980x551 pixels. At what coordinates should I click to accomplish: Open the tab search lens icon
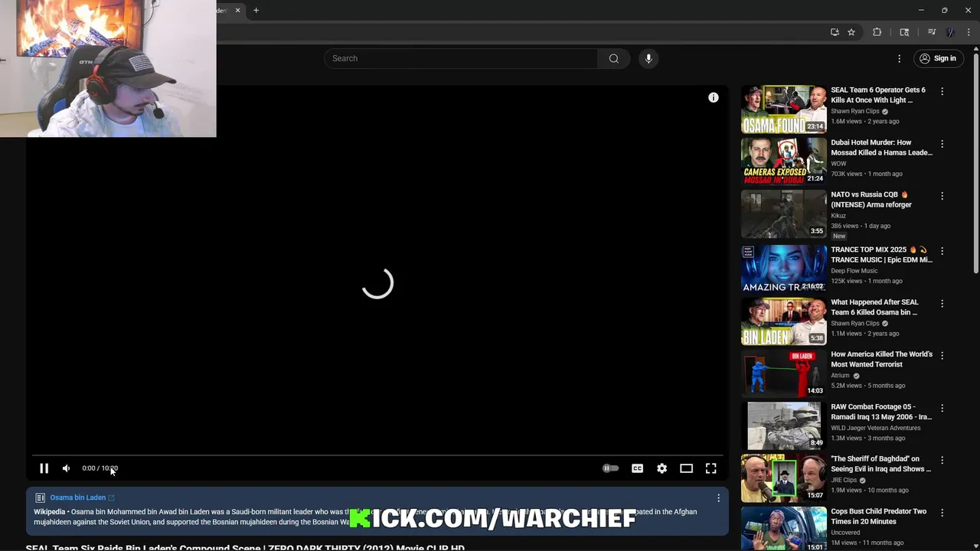pyautogui.click(x=904, y=32)
